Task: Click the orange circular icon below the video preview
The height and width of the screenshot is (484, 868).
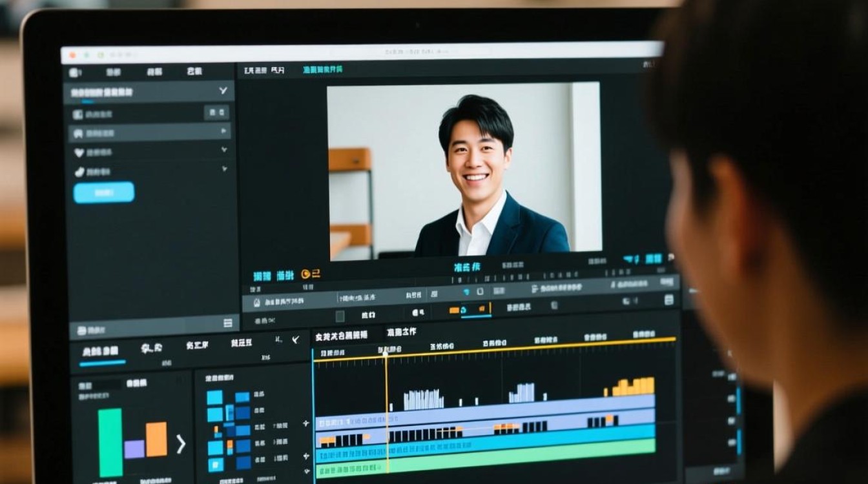Action: tap(306, 274)
